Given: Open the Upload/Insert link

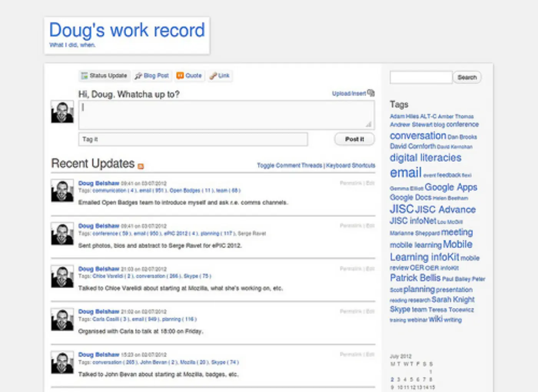Looking at the screenshot, I should click(x=349, y=93).
